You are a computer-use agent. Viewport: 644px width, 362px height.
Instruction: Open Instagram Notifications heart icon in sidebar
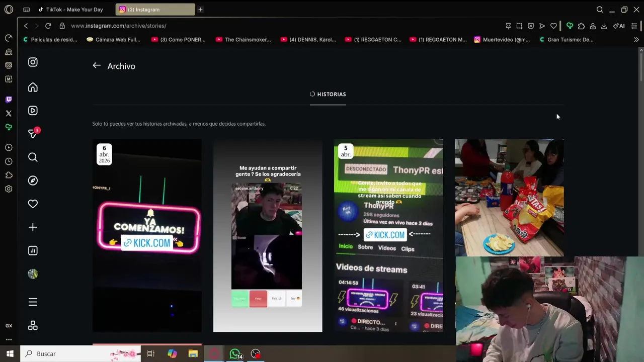(33, 204)
